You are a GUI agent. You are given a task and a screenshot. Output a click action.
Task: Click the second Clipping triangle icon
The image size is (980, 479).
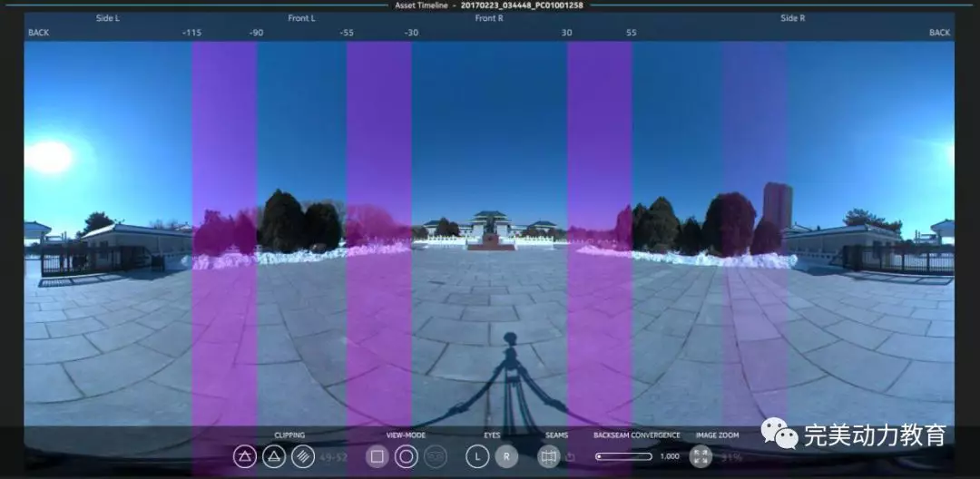point(274,456)
